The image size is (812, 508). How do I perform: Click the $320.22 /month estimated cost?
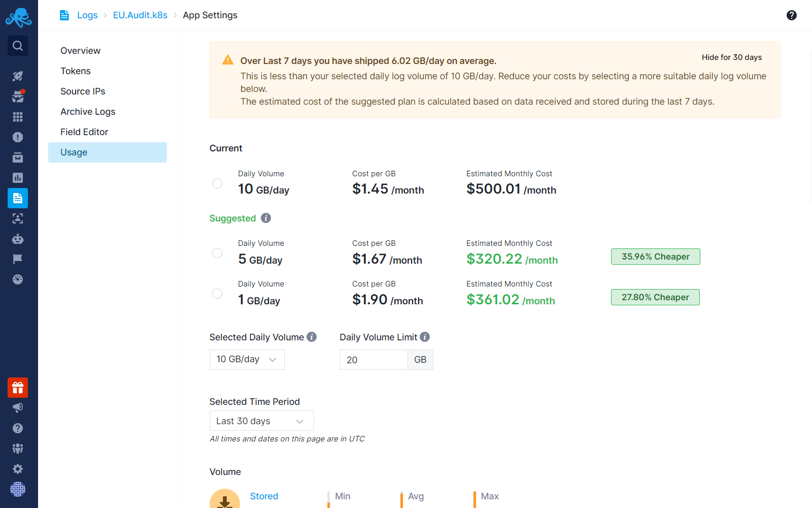coord(512,259)
